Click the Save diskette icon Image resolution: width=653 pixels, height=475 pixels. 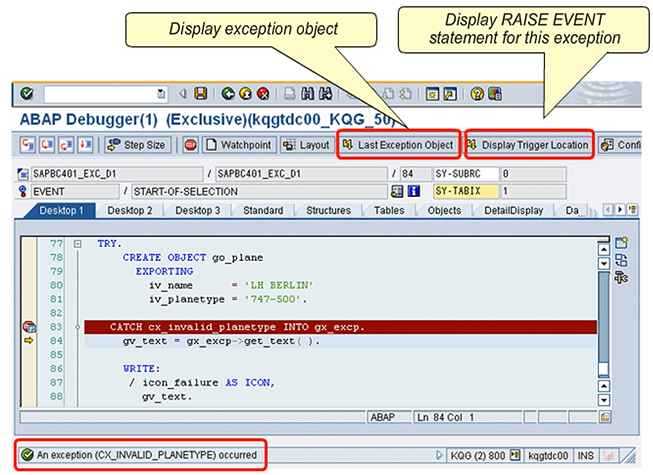coord(200,94)
